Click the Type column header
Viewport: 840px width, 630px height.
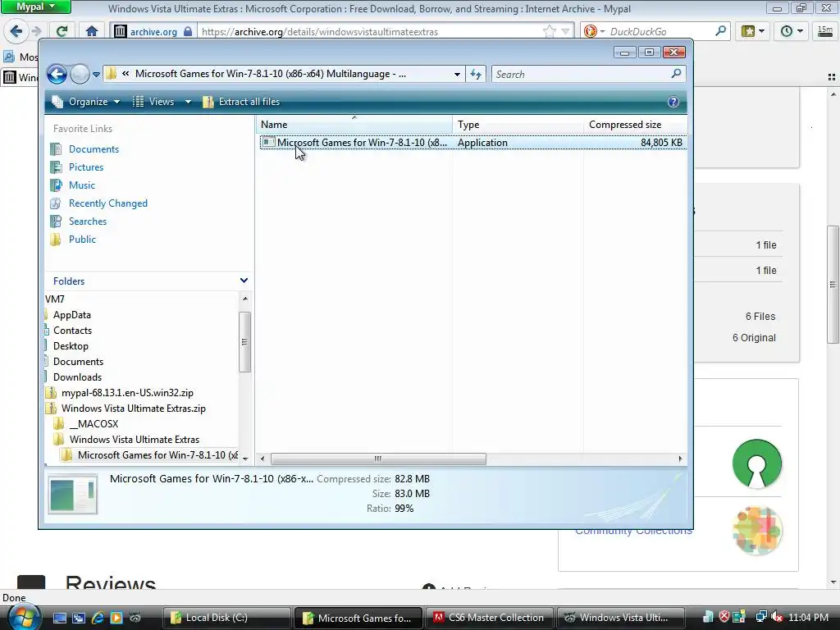tap(518, 125)
